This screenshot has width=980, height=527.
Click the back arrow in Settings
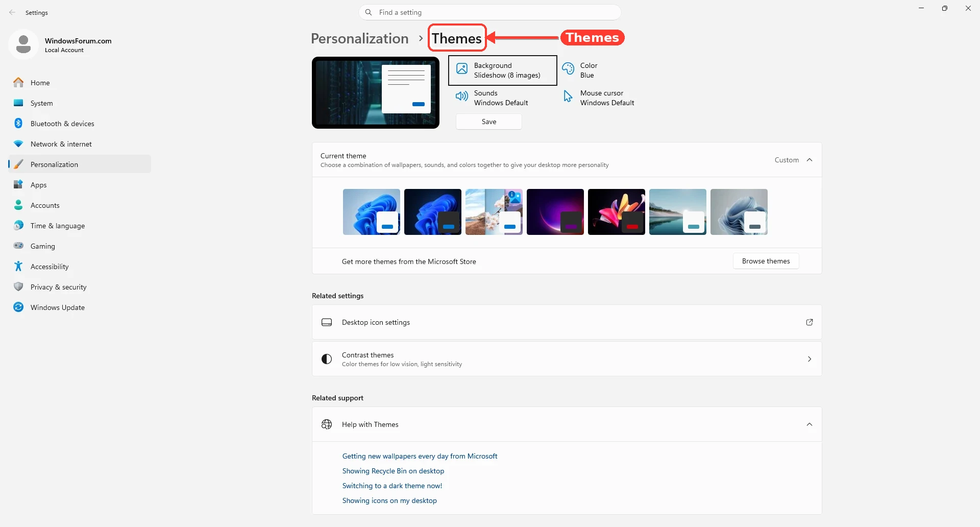point(12,12)
